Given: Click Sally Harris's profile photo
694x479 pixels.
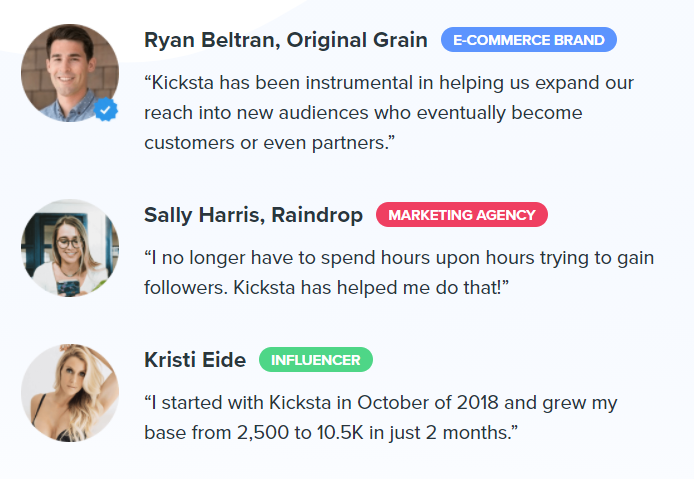Looking at the screenshot, I should click(x=70, y=248).
